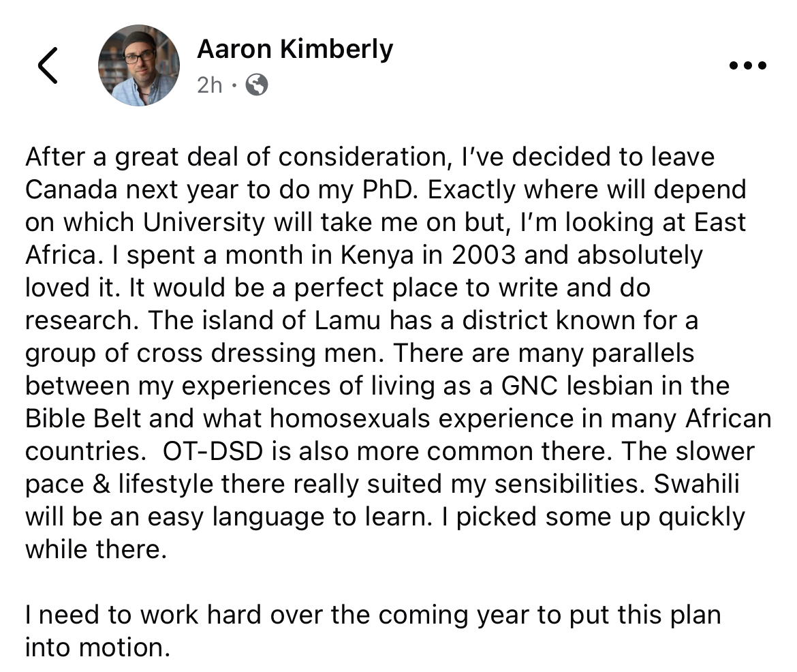Open the three-dot post options menu
Viewport: 797px width, 672px height.
tap(747, 65)
